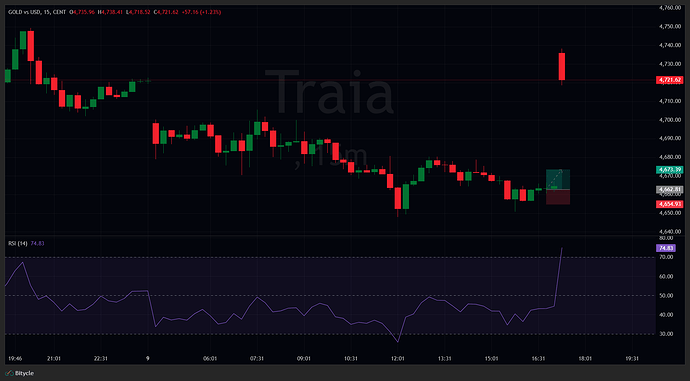Click the 74.83 value beside RSI (14)
This screenshot has width=690, height=381.
click(37, 243)
